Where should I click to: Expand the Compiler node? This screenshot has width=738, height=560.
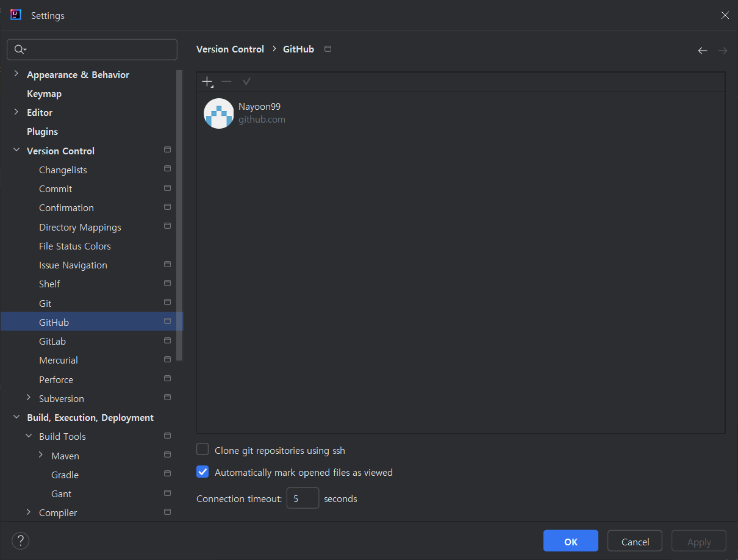point(29,512)
